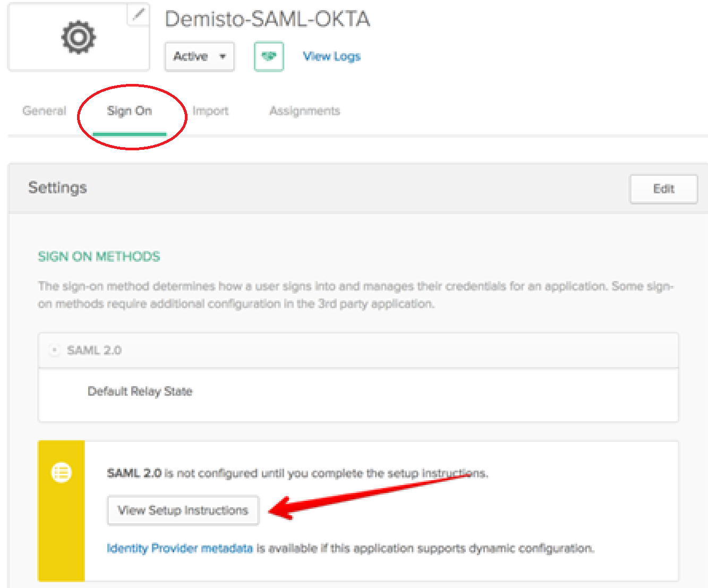This screenshot has width=708, height=588.
Task: Click the gear application logo
Action: click(x=79, y=38)
